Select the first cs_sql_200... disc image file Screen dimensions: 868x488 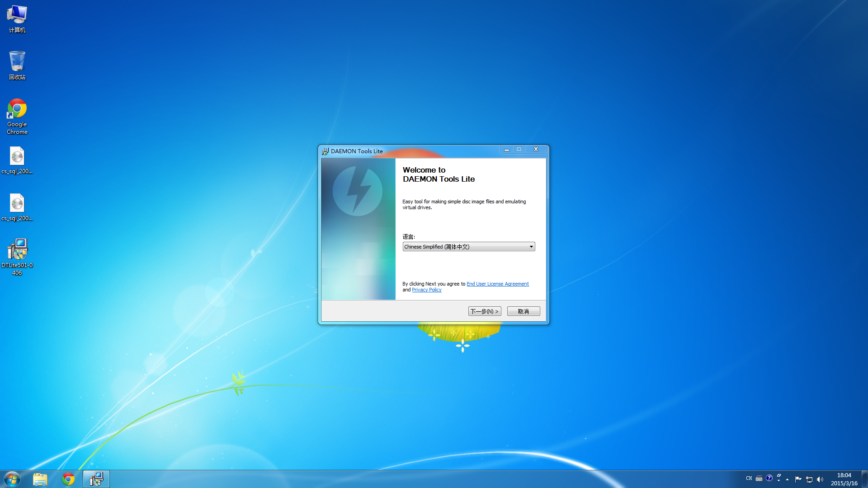[17, 160]
